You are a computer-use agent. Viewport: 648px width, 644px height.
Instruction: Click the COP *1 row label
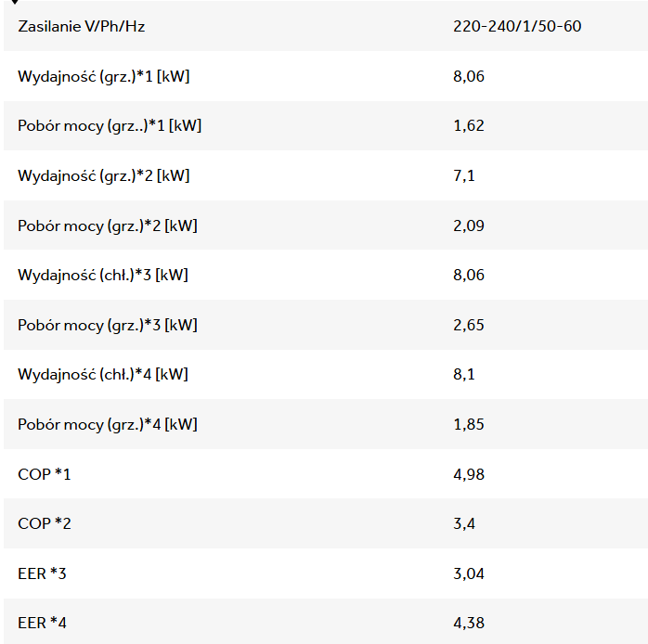[45, 474]
